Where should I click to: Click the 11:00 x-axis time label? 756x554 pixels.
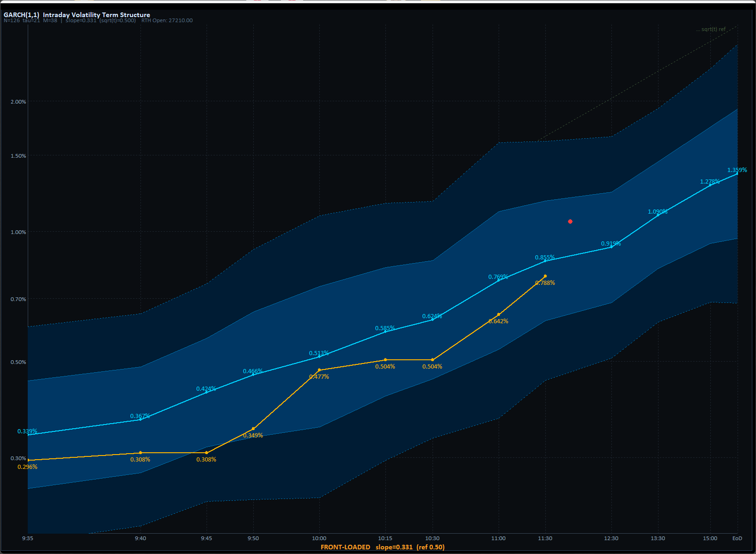[x=499, y=538]
